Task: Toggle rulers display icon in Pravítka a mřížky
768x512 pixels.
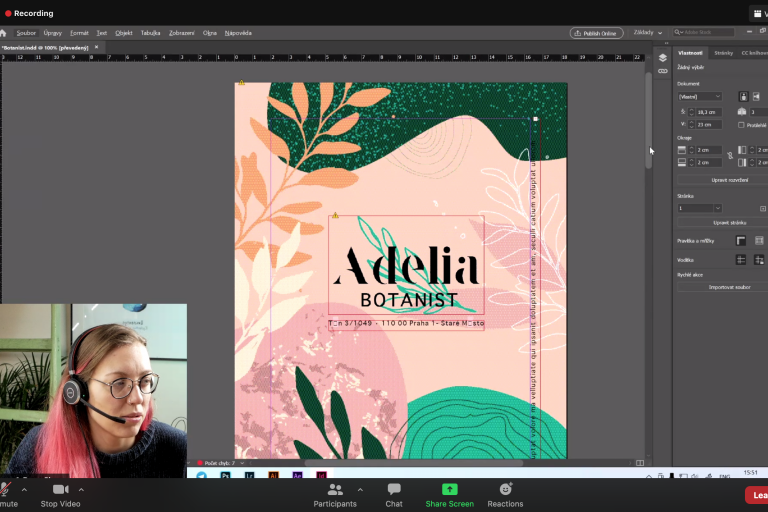Action: pyautogui.click(x=741, y=241)
